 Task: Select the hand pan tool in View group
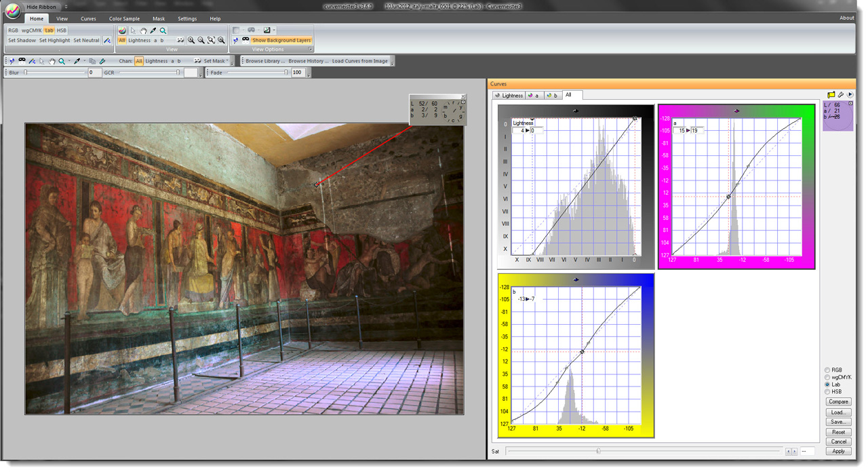(143, 31)
